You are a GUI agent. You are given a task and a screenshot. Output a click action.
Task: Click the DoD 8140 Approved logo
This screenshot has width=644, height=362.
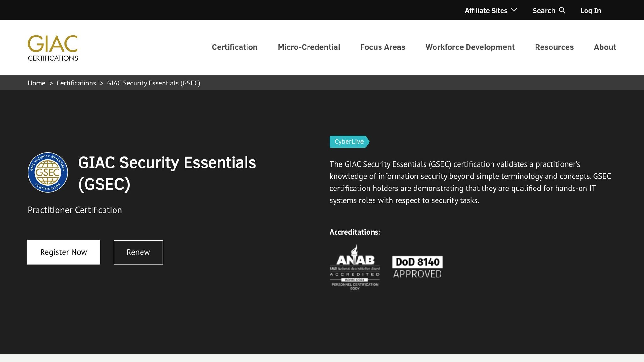click(417, 266)
